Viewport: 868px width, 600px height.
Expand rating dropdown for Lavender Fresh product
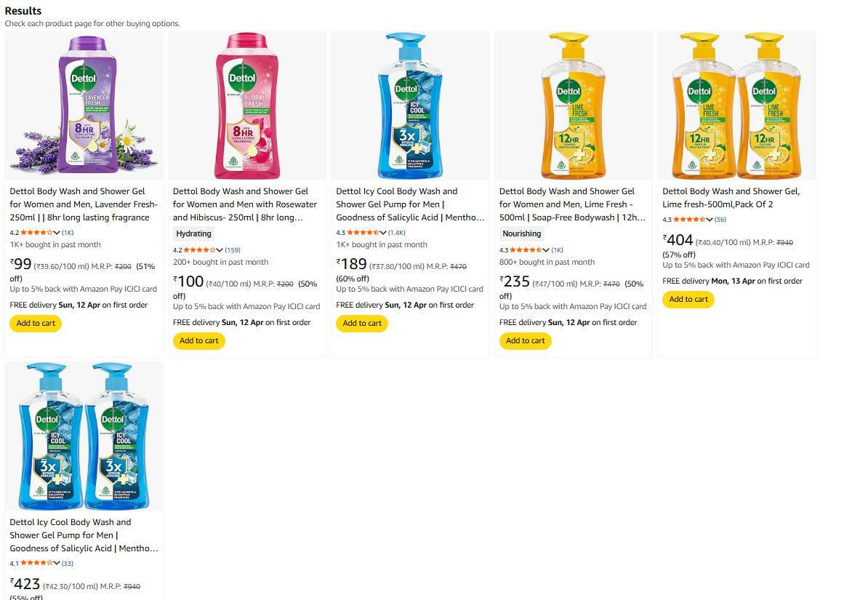pos(57,233)
